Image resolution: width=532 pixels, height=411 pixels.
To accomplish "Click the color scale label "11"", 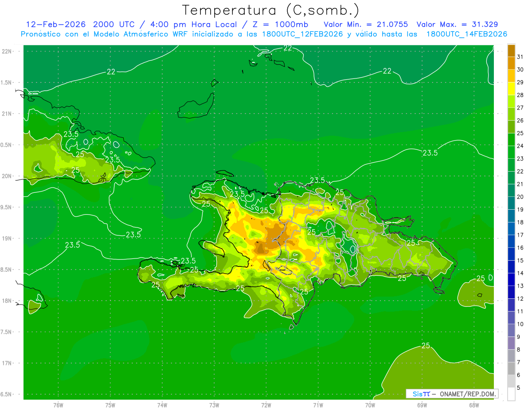I will [520, 311].
